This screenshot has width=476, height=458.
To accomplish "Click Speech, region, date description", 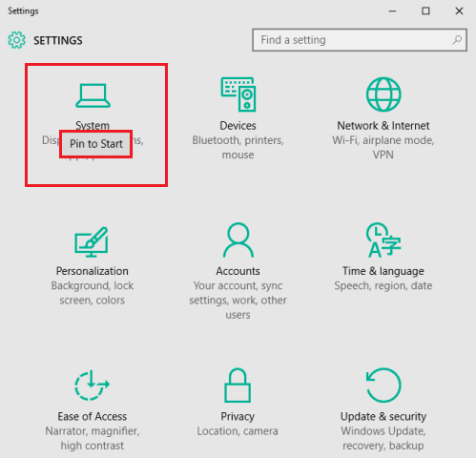I will (x=383, y=285).
